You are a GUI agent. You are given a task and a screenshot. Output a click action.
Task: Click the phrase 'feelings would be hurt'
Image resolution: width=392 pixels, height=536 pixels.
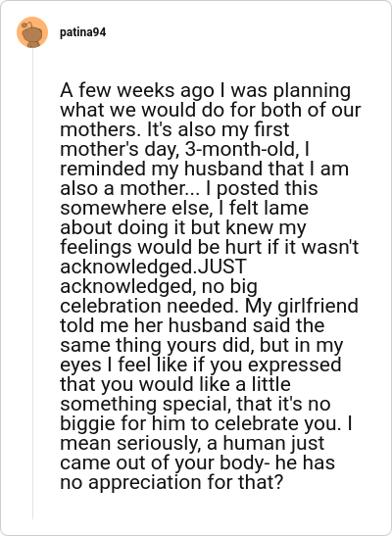[162, 247]
